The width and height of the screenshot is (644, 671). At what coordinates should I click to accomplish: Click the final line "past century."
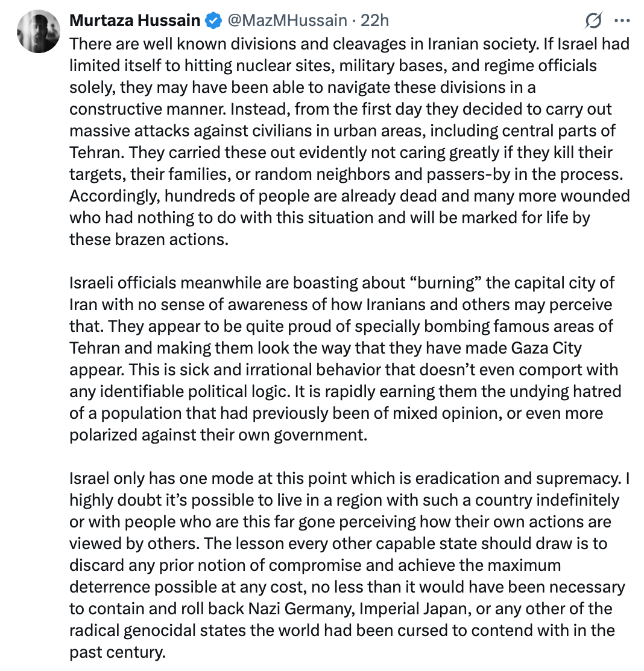point(117,652)
